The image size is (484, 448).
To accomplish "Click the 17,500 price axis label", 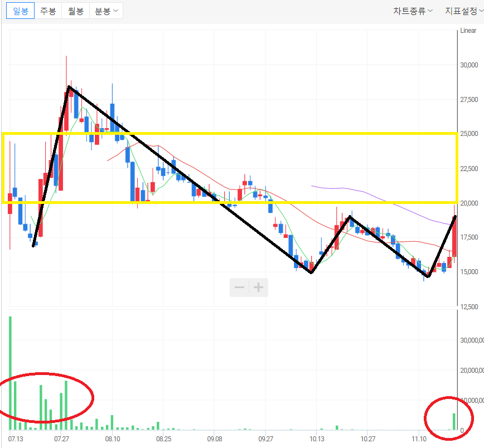I will point(469,237).
